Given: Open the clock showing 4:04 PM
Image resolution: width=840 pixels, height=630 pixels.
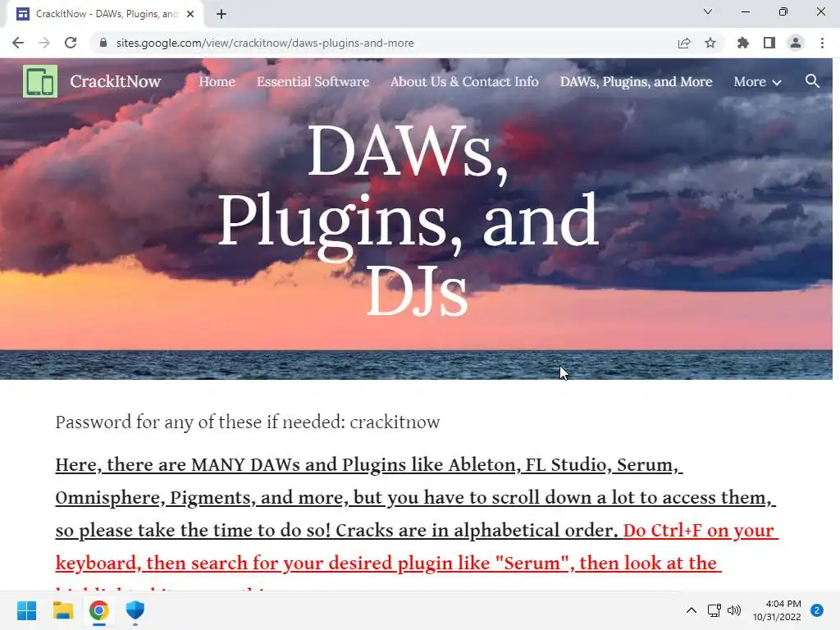Looking at the screenshot, I should click(777, 610).
